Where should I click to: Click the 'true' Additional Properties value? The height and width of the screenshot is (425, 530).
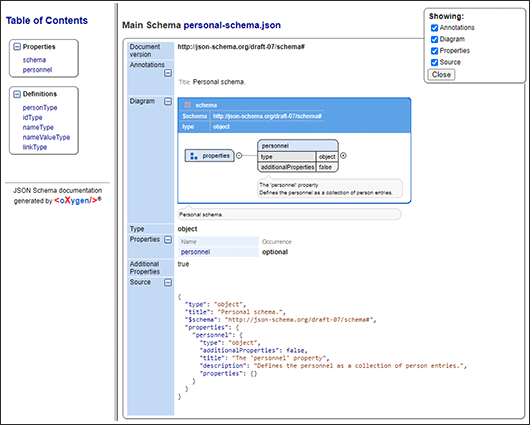tap(183, 264)
